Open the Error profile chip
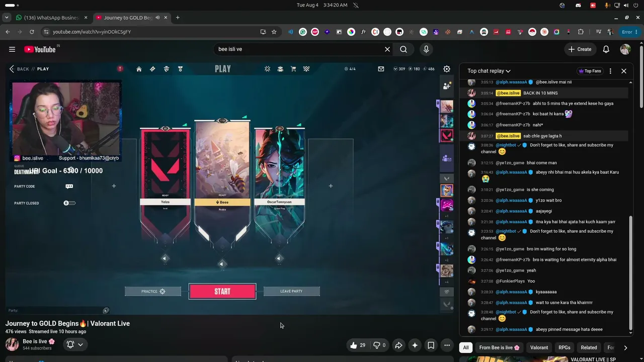 [629, 32]
